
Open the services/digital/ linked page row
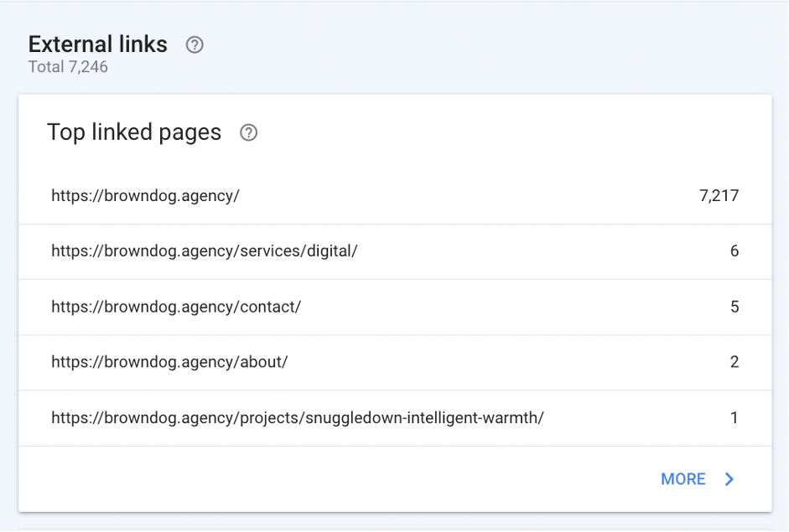[x=395, y=251]
